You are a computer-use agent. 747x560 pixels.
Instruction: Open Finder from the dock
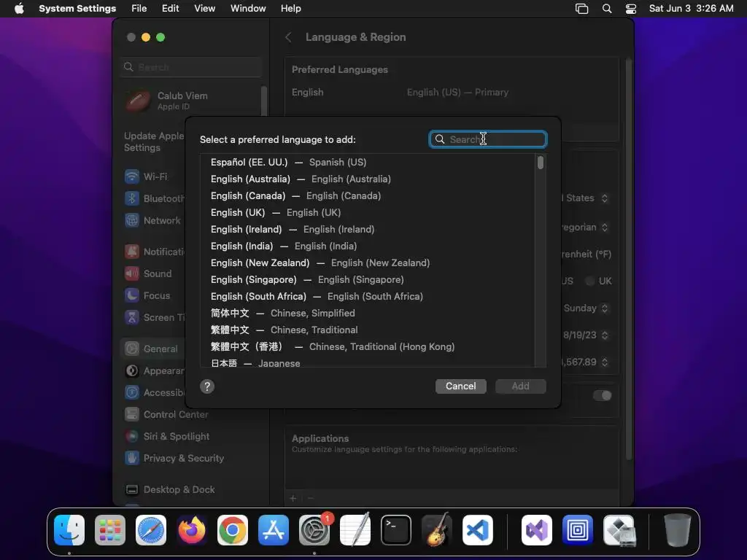[x=69, y=530]
